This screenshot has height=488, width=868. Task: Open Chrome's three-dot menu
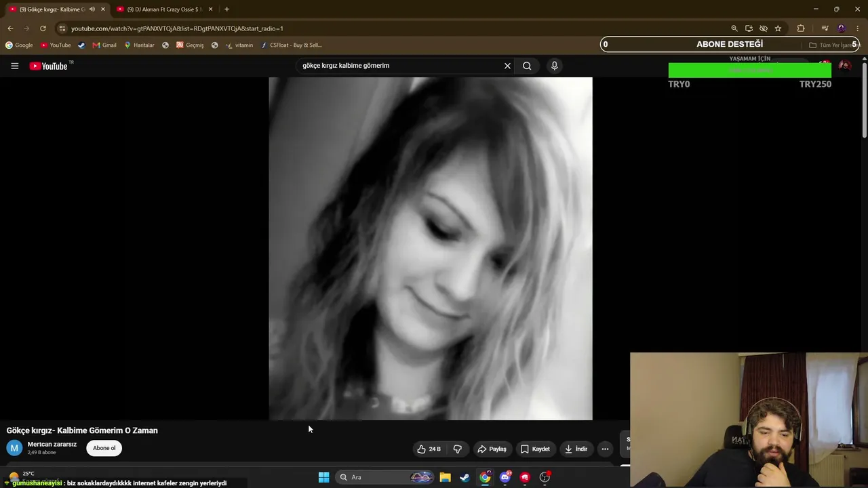858,28
